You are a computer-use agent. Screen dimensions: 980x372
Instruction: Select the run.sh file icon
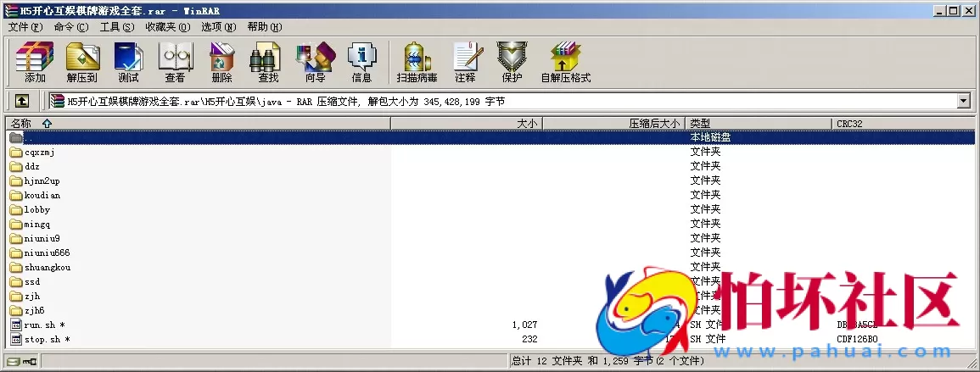point(16,325)
